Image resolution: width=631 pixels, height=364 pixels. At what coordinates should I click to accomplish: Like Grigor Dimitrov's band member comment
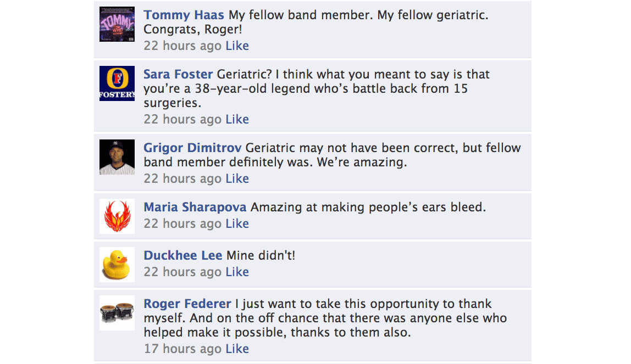(237, 178)
